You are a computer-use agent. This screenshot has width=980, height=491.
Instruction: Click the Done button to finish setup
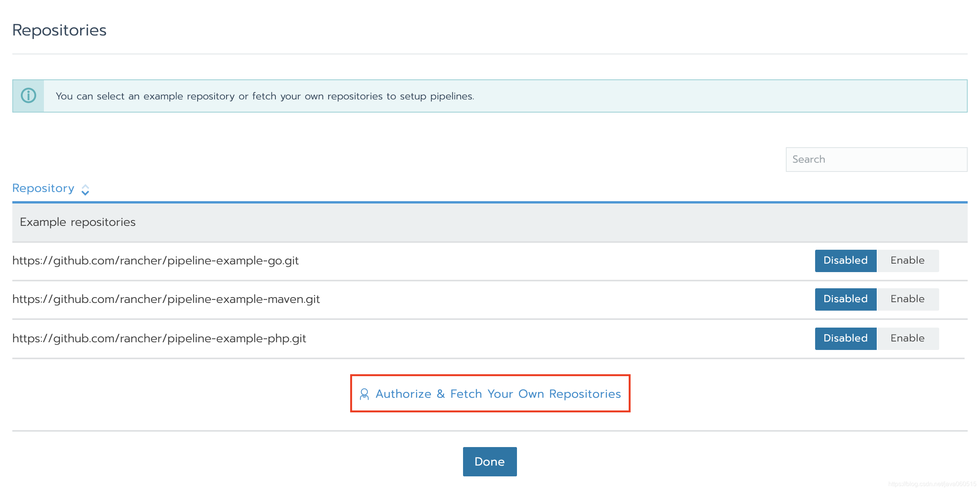(490, 462)
